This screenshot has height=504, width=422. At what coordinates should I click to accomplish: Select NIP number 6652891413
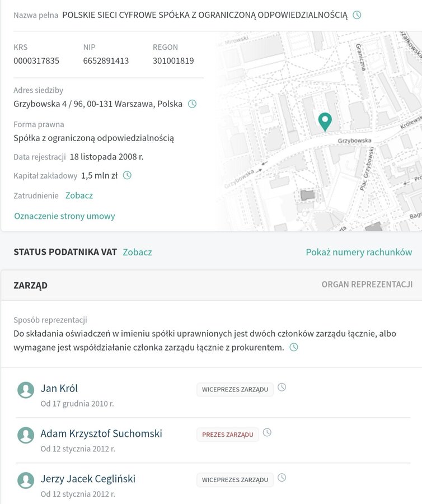[x=106, y=60]
